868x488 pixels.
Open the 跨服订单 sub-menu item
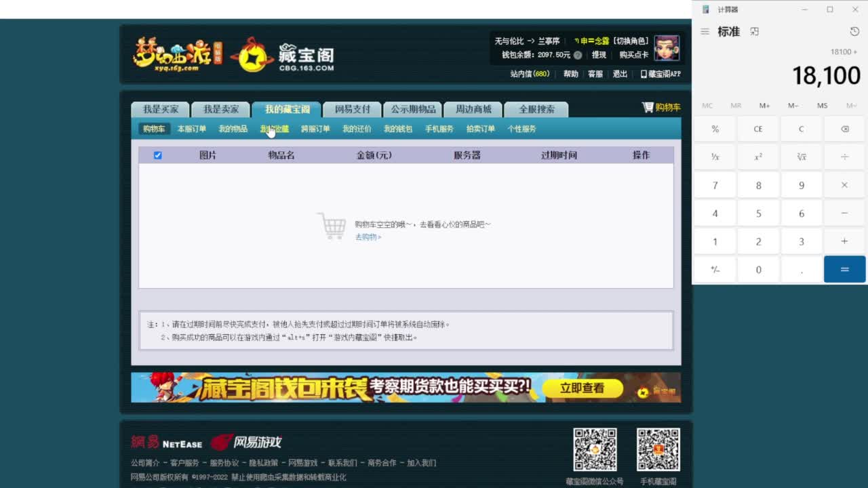point(315,129)
